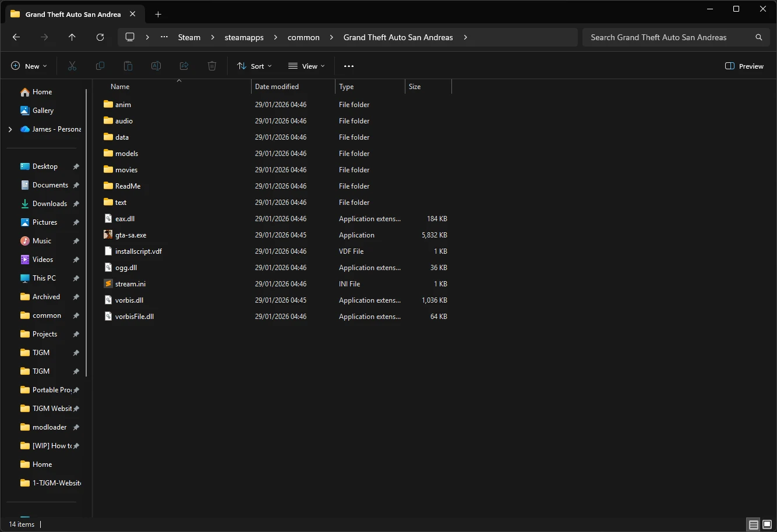
Task: Open the Sort dropdown
Action: pyautogui.click(x=254, y=66)
